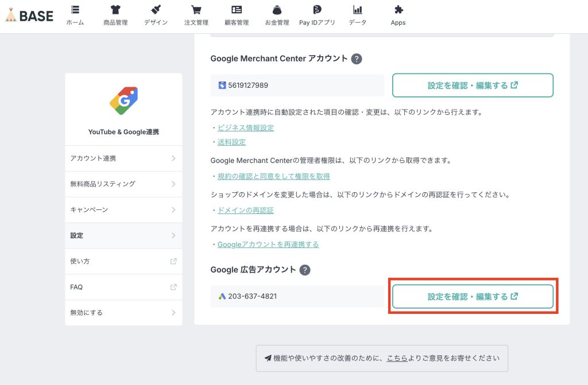Viewport: 588px width, 385px height.
Task: Open the ホーム nav icon
Action: coord(75,10)
